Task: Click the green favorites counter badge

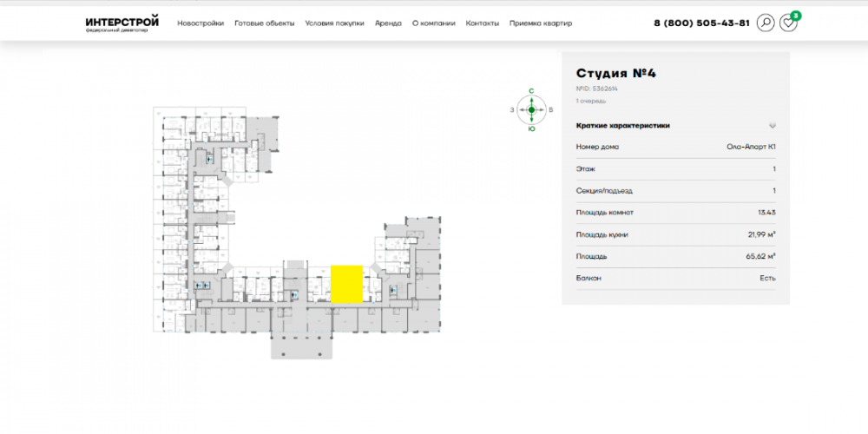Action: tap(796, 16)
